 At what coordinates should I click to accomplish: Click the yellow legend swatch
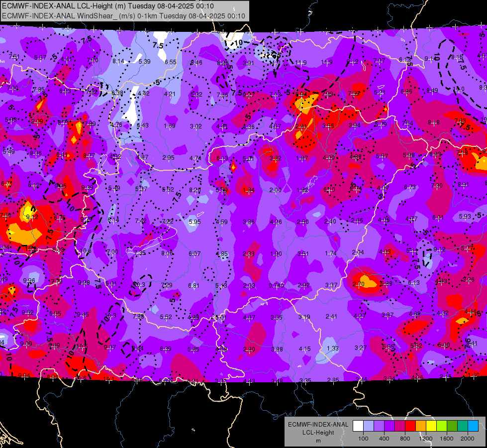coord(431,426)
